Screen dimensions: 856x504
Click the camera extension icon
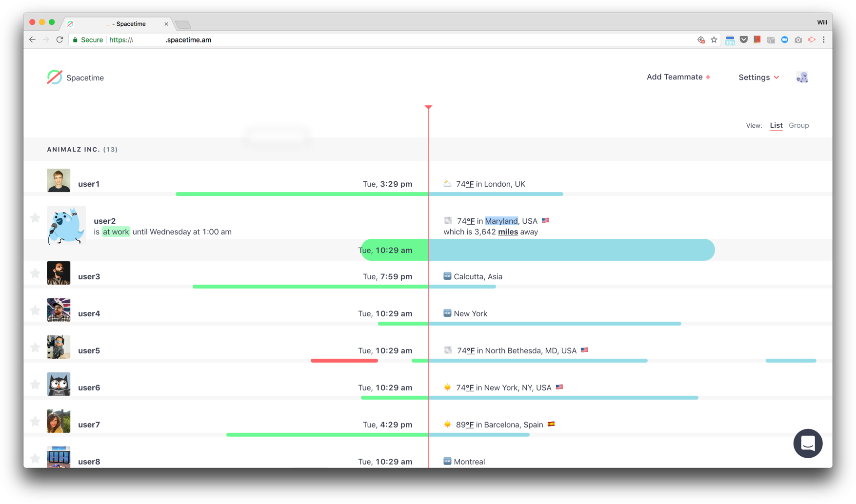pyautogui.click(x=798, y=40)
